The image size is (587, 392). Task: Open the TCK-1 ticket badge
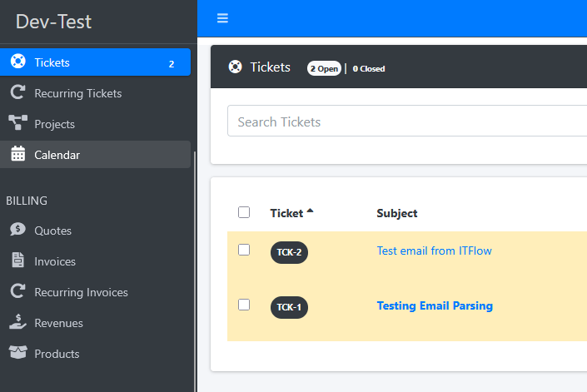coord(289,307)
